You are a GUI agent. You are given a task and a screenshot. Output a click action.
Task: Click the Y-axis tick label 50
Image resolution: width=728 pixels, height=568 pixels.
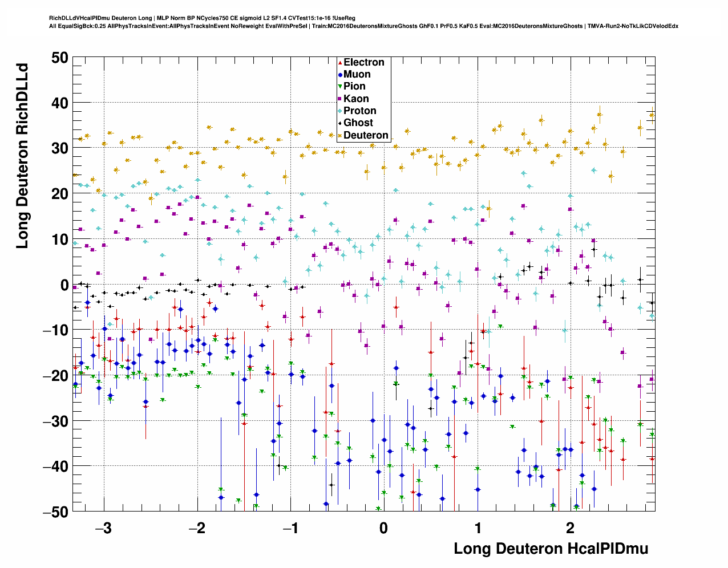(x=59, y=58)
